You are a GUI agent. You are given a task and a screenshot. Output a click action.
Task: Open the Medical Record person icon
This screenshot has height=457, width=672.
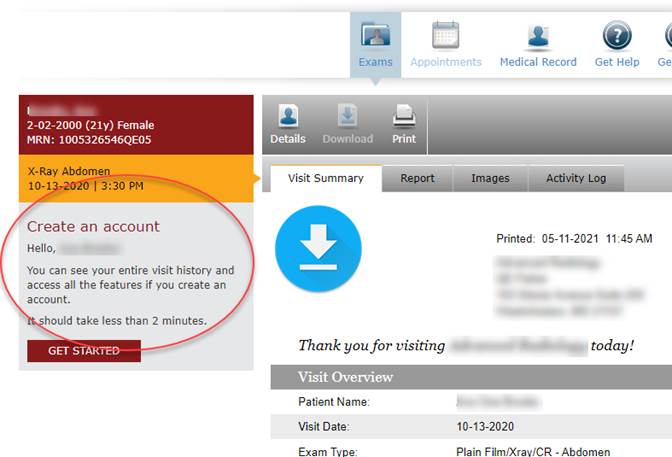click(538, 35)
